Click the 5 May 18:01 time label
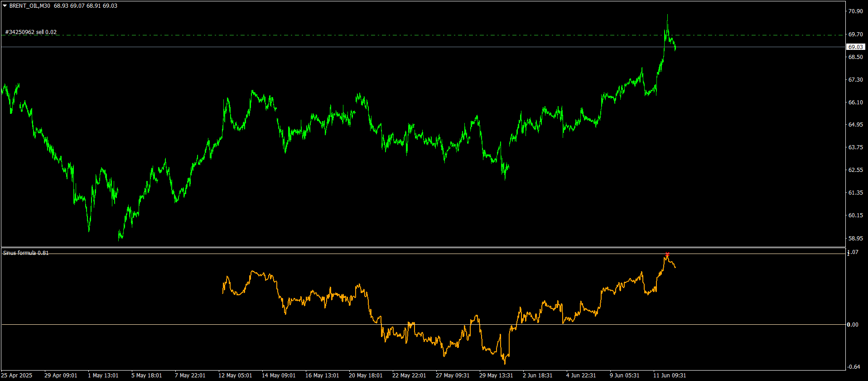Screen dimensions: 868x381 [x=147, y=376]
